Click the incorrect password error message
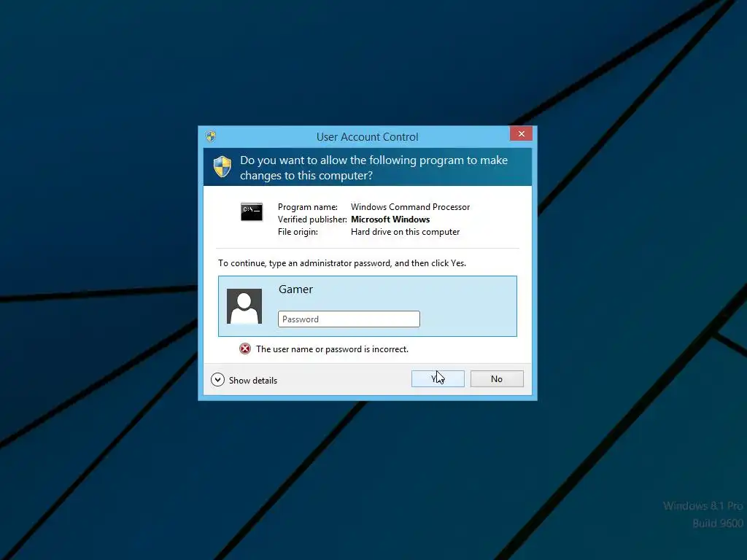Viewport: 747px width, 560px height. click(332, 349)
